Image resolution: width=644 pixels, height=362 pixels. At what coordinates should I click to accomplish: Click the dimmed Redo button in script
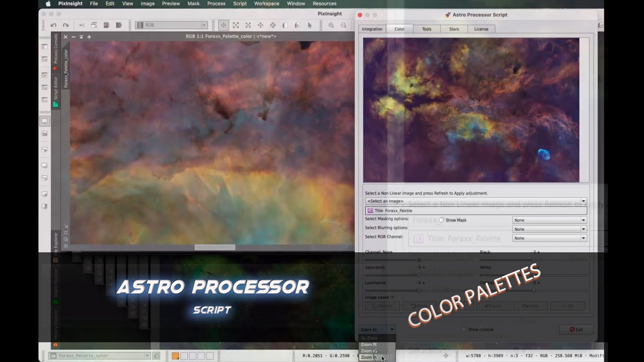(x=530, y=306)
